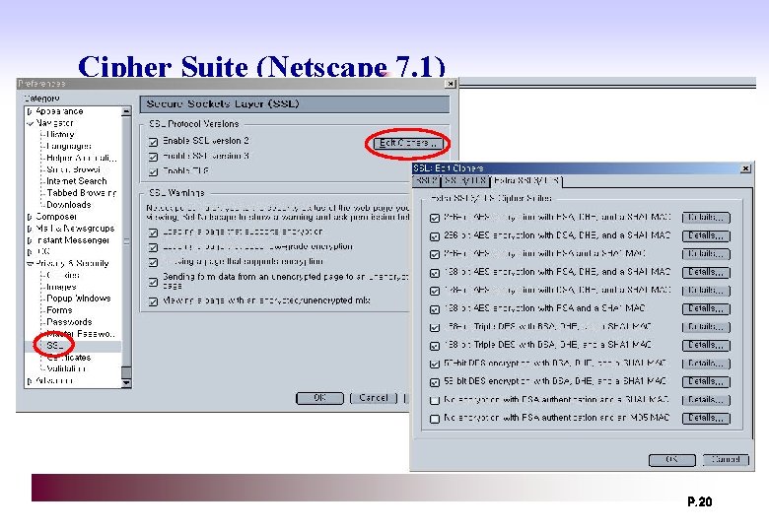Select Forms in the category tree
The image size is (769, 532).
(59, 310)
